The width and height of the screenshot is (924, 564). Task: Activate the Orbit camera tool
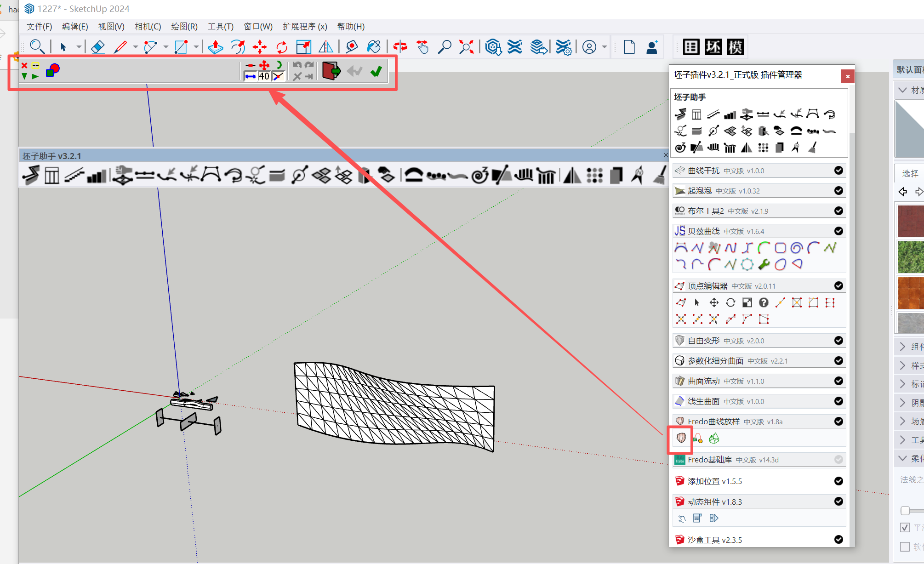tap(400, 47)
